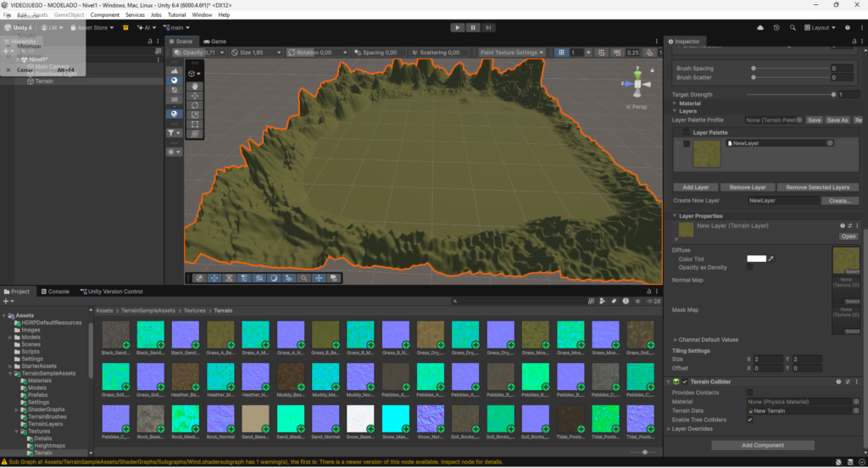The image size is (868, 468).
Task: Click the Target Strength slider handle
Action: point(833,95)
